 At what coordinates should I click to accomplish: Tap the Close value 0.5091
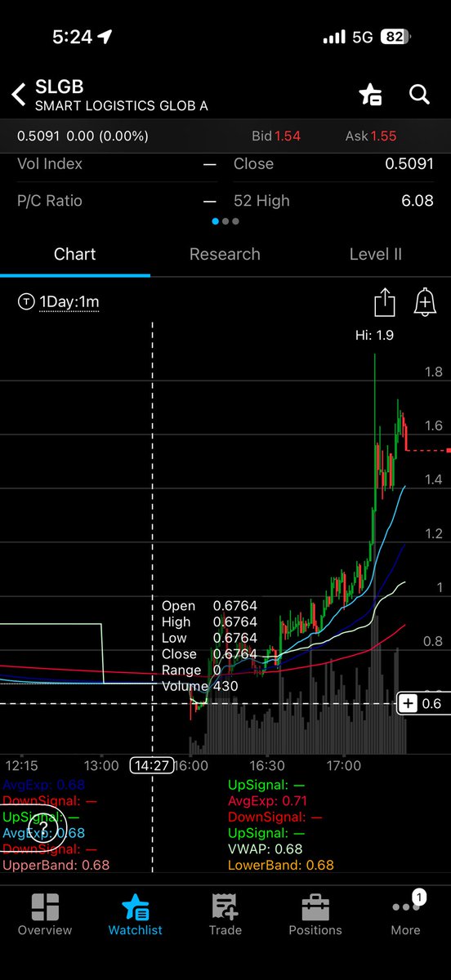tap(409, 163)
